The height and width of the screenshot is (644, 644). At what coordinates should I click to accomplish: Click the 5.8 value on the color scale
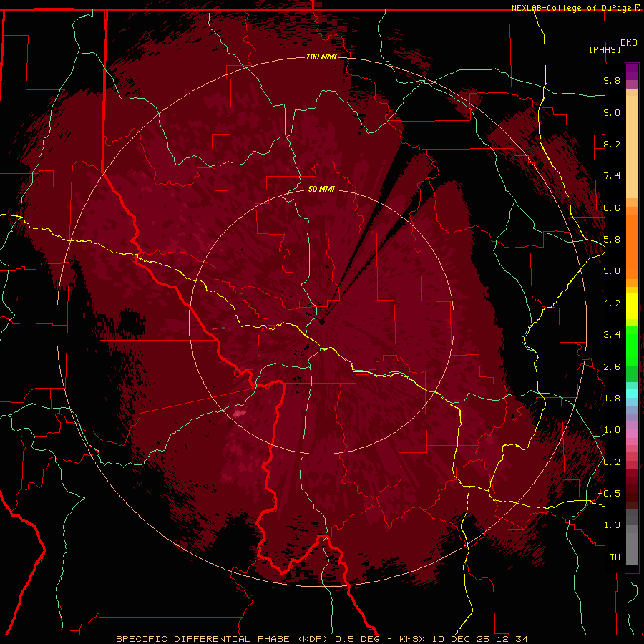[x=612, y=240]
